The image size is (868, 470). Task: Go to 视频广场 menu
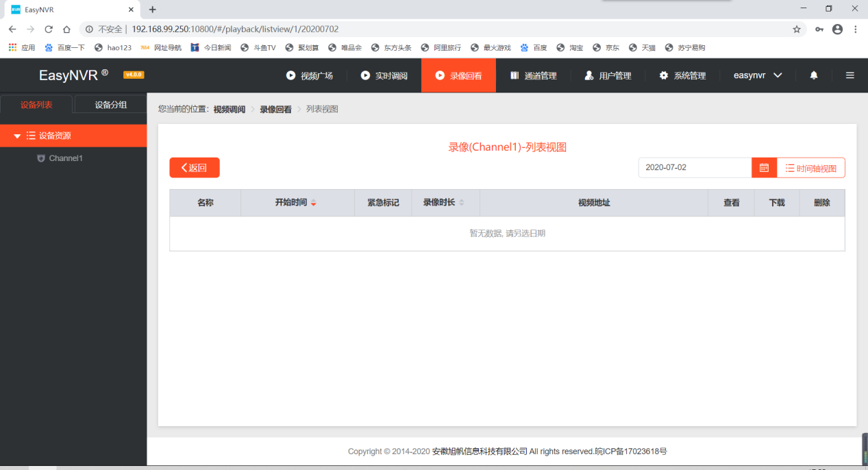point(310,76)
